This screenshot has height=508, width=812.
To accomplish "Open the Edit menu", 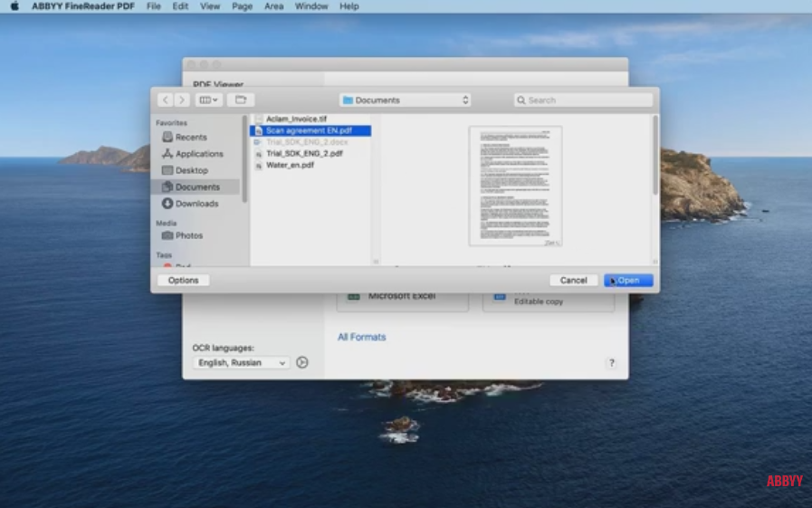I will pyautogui.click(x=180, y=6).
